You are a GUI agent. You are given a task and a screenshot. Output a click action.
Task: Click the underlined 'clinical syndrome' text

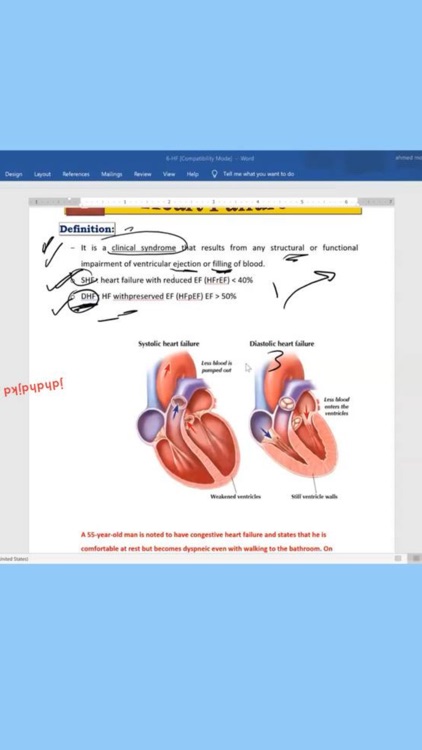click(x=144, y=248)
